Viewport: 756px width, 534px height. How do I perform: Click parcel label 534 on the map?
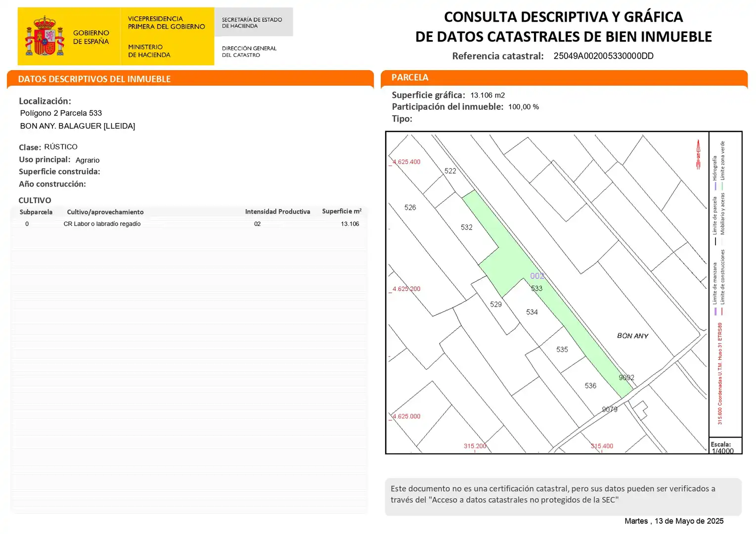532,312
